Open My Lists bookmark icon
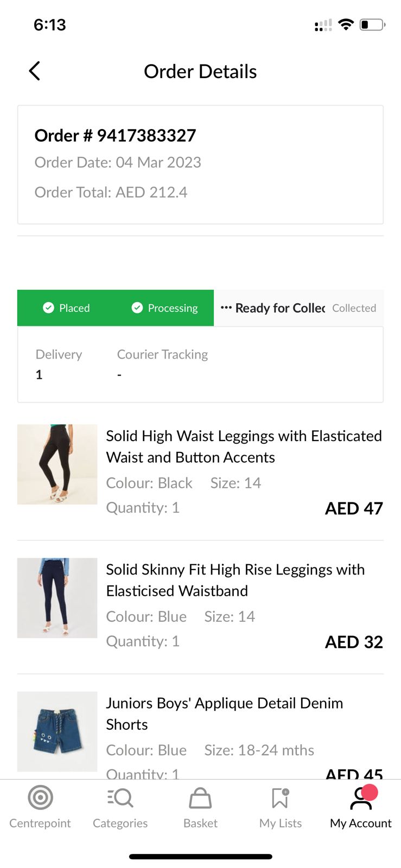401x868 pixels. pyautogui.click(x=280, y=798)
